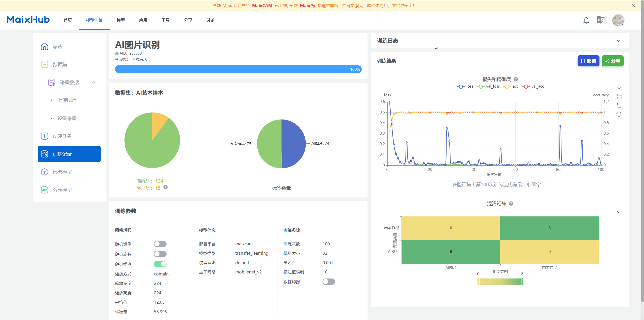The image size is (644, 320).
Task: Open 创建任务 in the sidebar
Action: click(69, 136)
